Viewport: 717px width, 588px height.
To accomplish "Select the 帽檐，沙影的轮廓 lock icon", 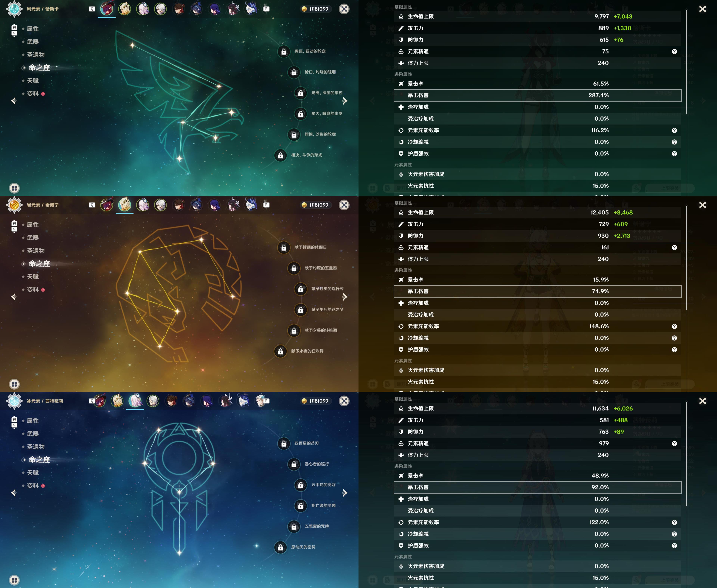I will (294, 134).
